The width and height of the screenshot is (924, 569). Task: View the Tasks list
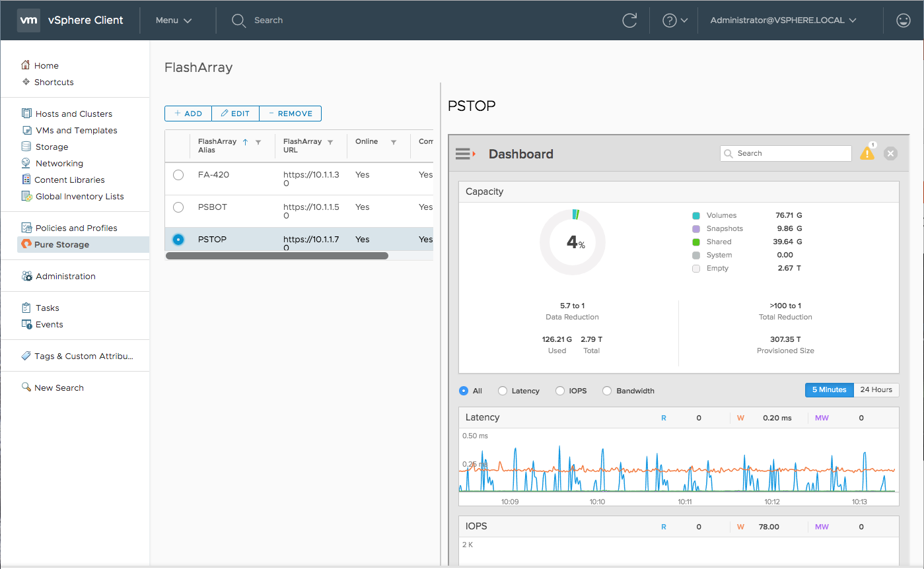pos(48,307)
